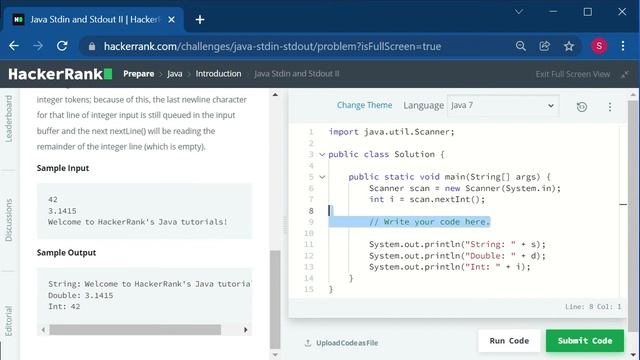Click problem panel scroll down arrow
The image size is (640, 360).
coord(275,355)
